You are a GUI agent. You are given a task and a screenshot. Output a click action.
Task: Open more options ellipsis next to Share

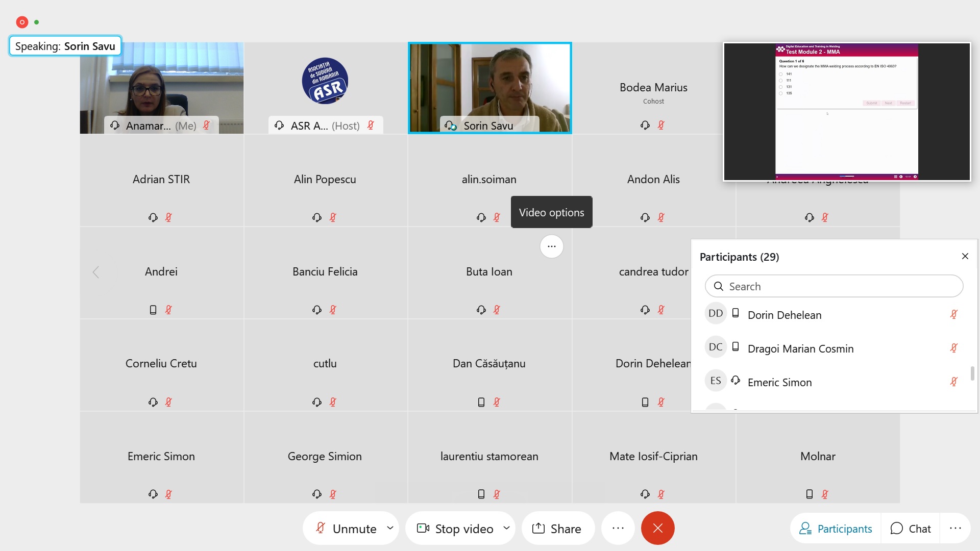(x=618, y=529)
